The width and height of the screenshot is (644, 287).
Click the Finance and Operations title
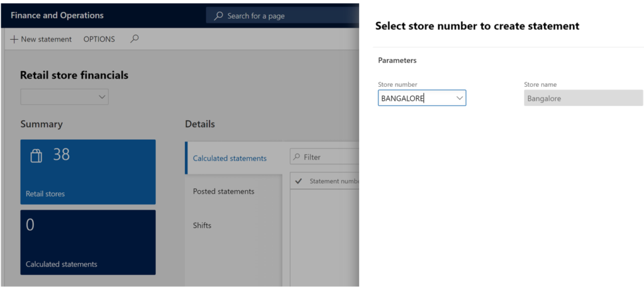[57, 15]
